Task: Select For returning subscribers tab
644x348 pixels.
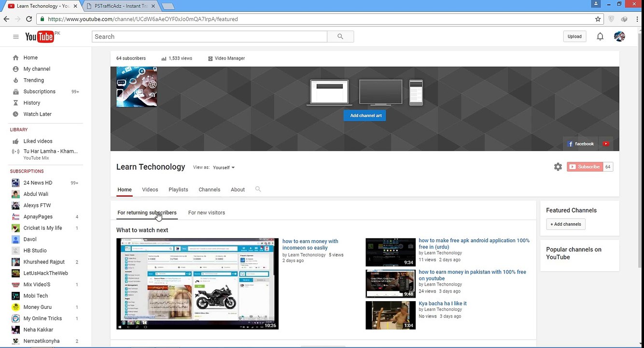Action: tap(147, 213)
